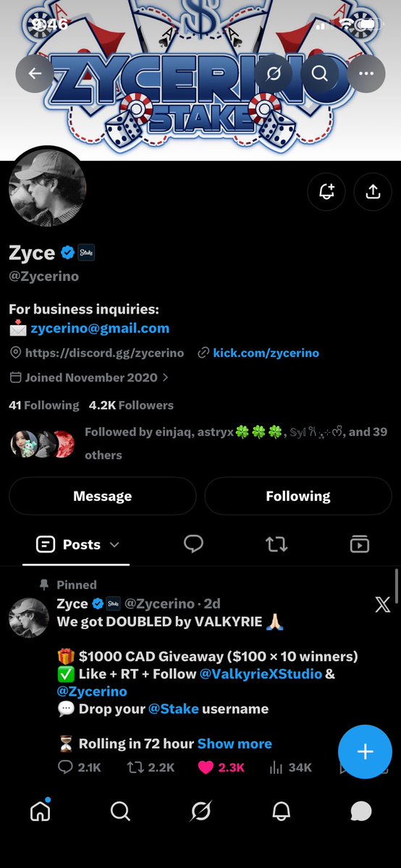Tap the back arrow button

click(x=35, y=73)
